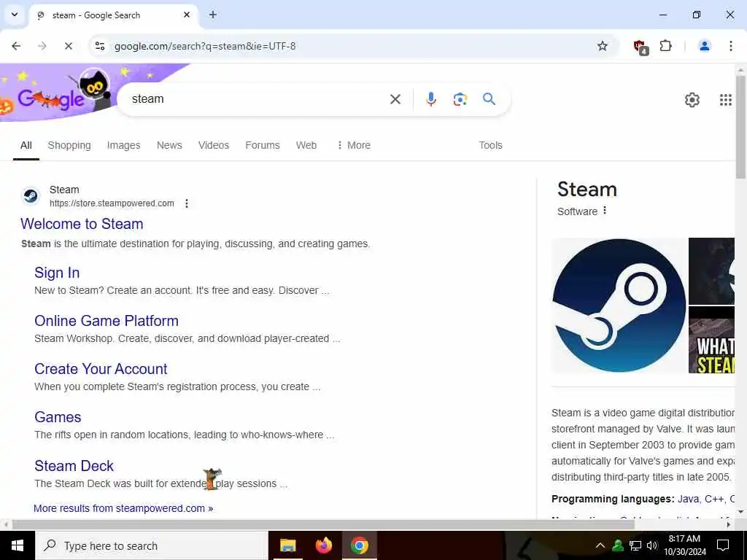
Task: Open the Chrome profile avatar
Action: pos(704,46)
